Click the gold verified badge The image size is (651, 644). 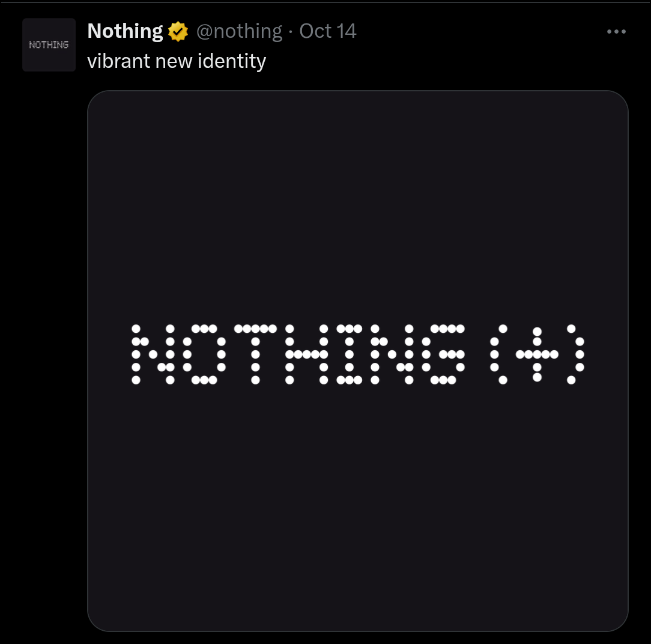178,31
